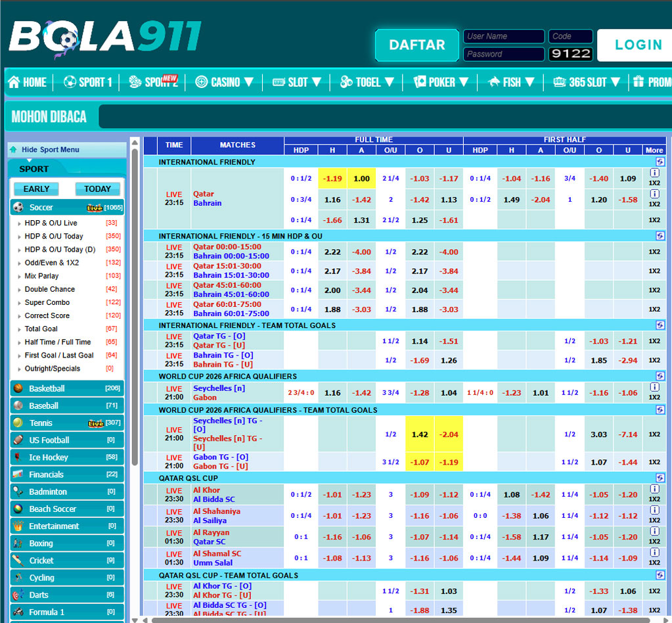The width and height of the screenshot is (672, 623).
Task: Open info icon for Al Rayyan match
Action: coord(654,531)
